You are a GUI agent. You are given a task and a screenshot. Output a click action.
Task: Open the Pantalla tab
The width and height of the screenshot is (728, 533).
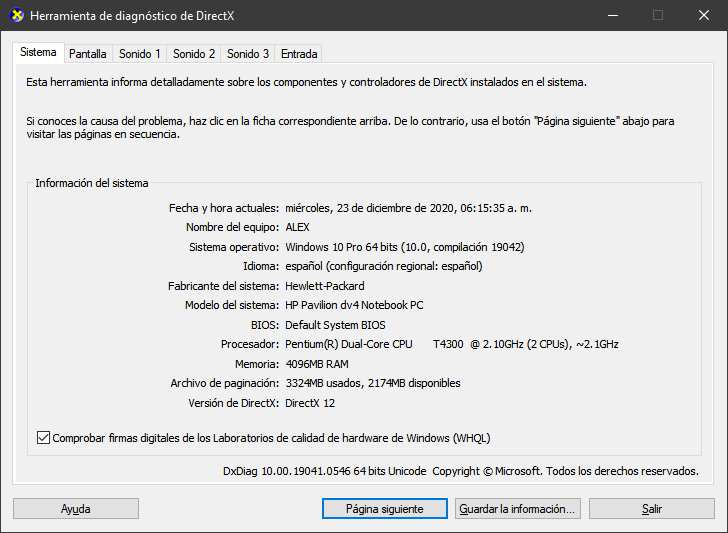coord(88,54)
